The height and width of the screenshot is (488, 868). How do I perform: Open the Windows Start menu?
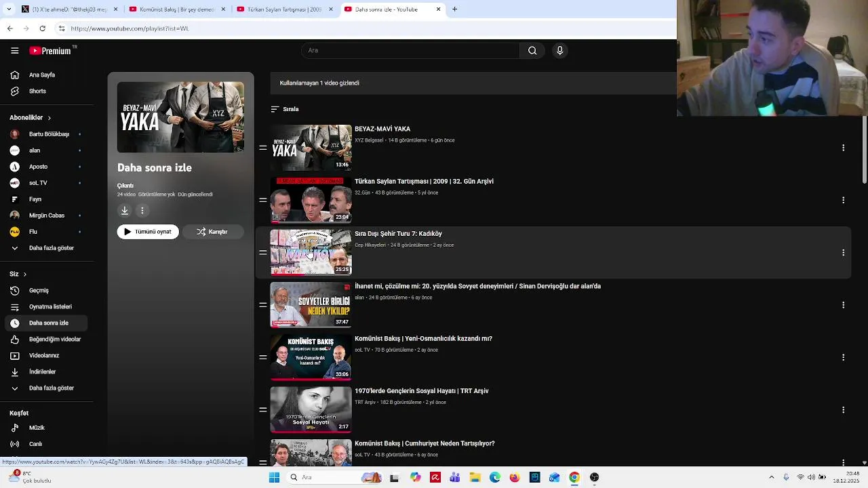pyautogui.click(x=274, y=477)
